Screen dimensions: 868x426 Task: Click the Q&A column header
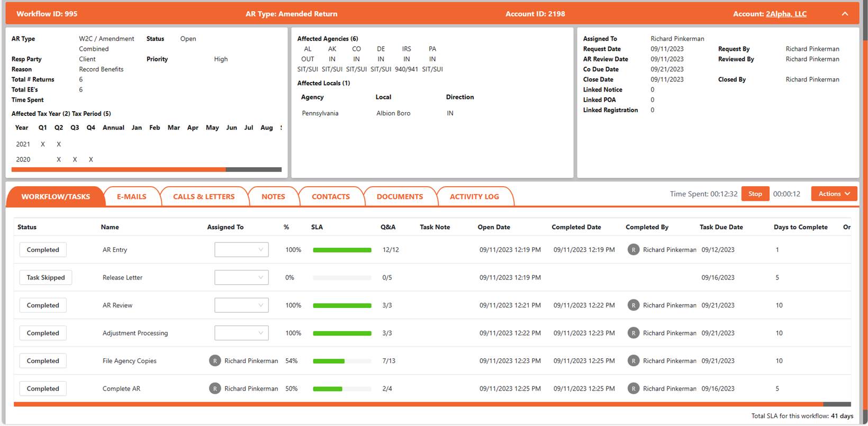(388, 227)
